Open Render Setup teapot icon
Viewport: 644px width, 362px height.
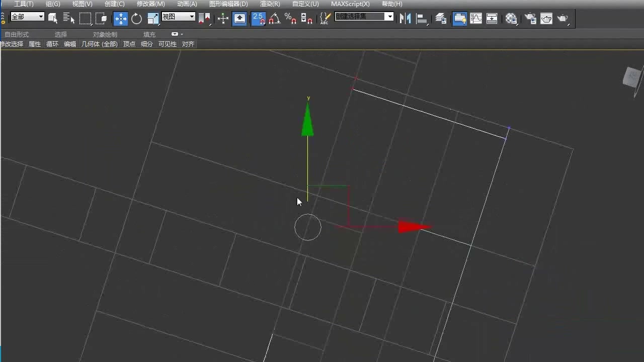click(530, 19)
